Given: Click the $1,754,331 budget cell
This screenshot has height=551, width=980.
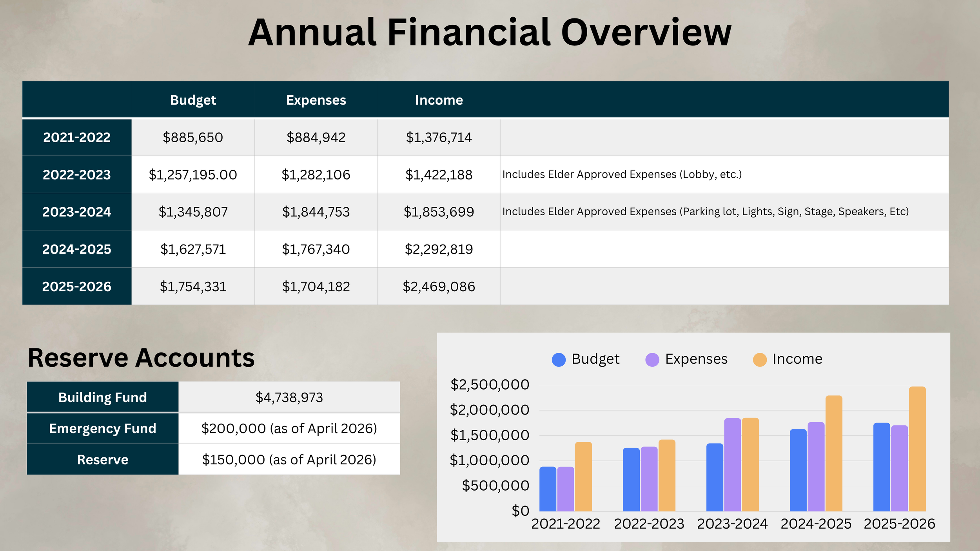Looking at the screenshot, I should click(x=193, y=287).
